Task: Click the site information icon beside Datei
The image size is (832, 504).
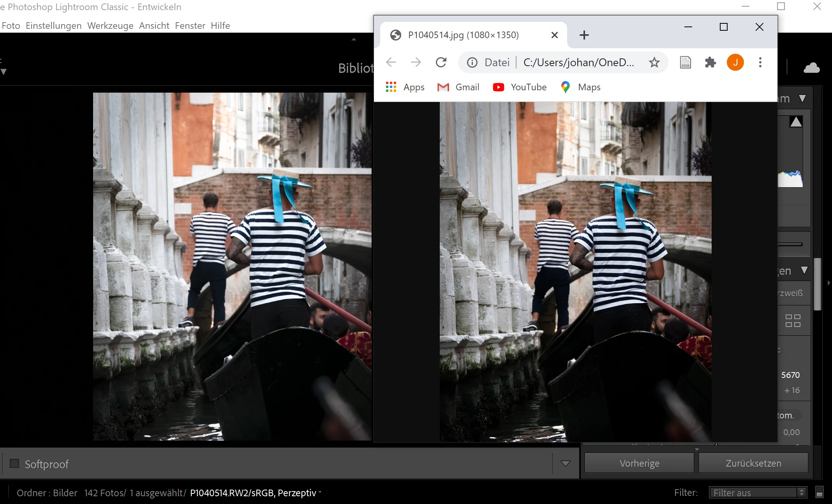Action: [x=472, y=62]
